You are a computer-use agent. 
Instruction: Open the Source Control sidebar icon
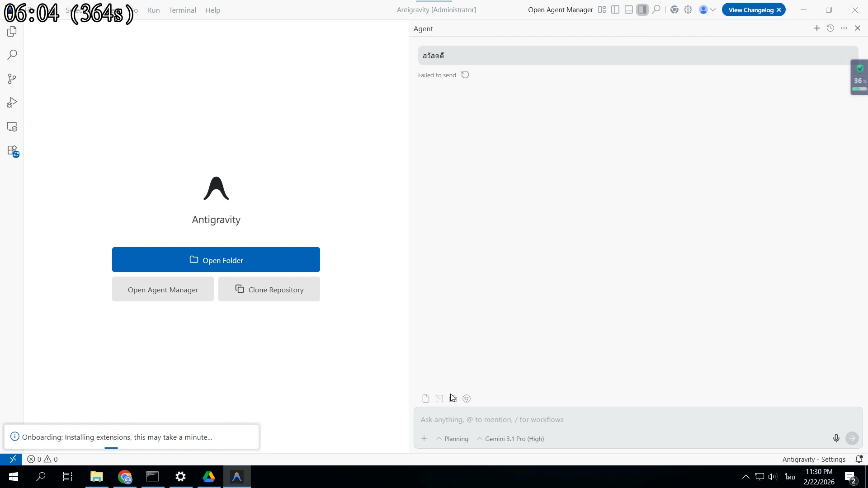(x=12, y=79)
